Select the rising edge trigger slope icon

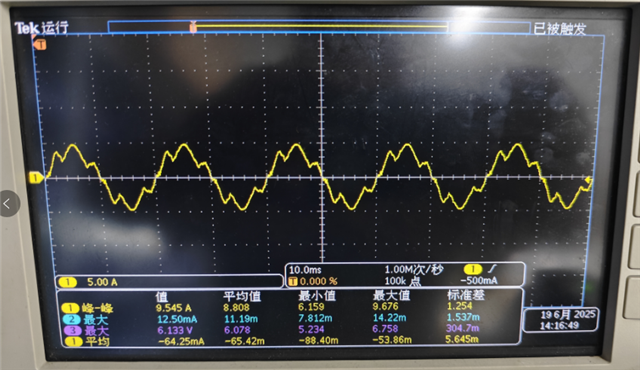pos(493,269)
